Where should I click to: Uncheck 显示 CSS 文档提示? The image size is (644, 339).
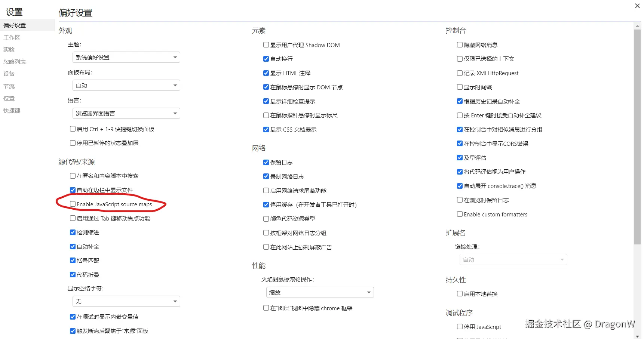click(266, 129)
